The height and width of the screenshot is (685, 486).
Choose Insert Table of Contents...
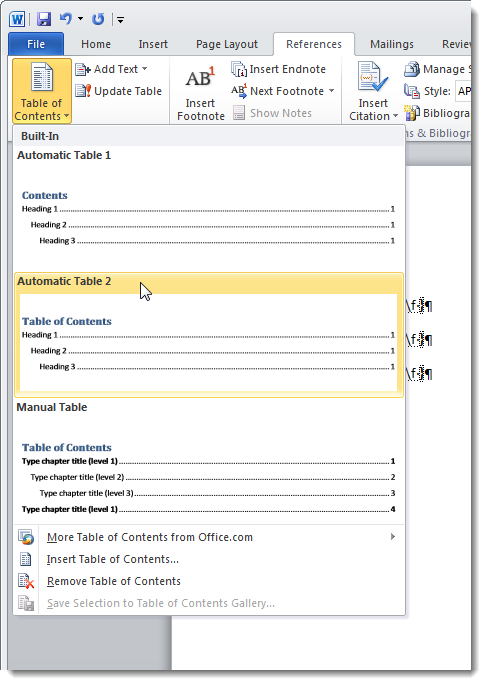click(209, 559)
